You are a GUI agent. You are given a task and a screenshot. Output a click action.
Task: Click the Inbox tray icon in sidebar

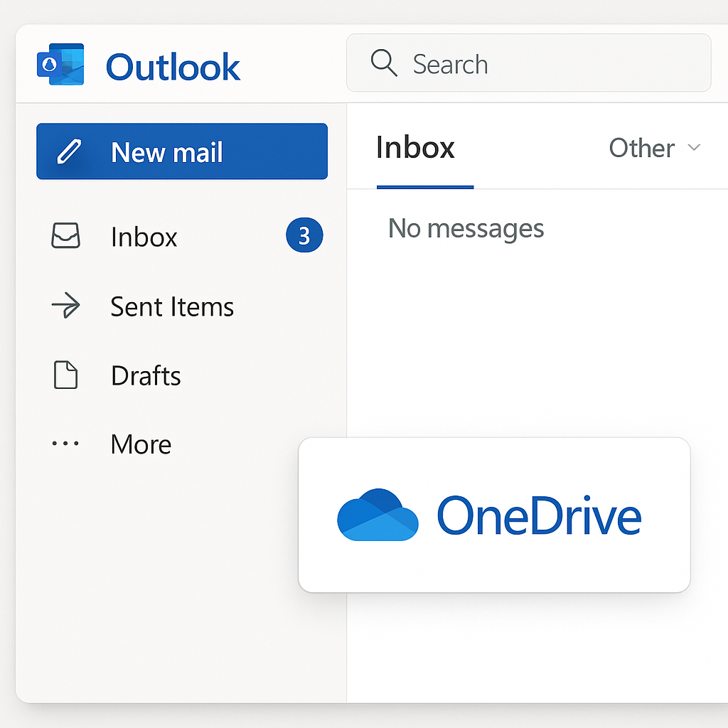point(65,235)
